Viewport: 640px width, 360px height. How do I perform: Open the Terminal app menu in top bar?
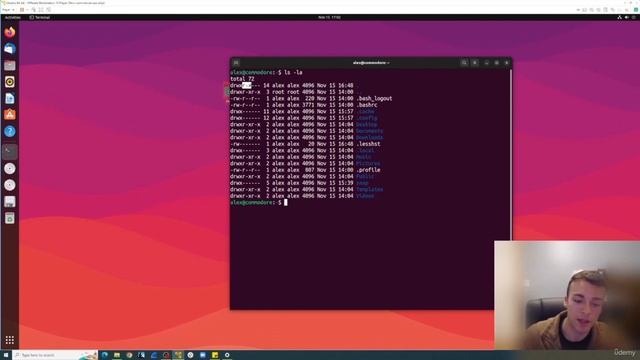coord(40,18)
